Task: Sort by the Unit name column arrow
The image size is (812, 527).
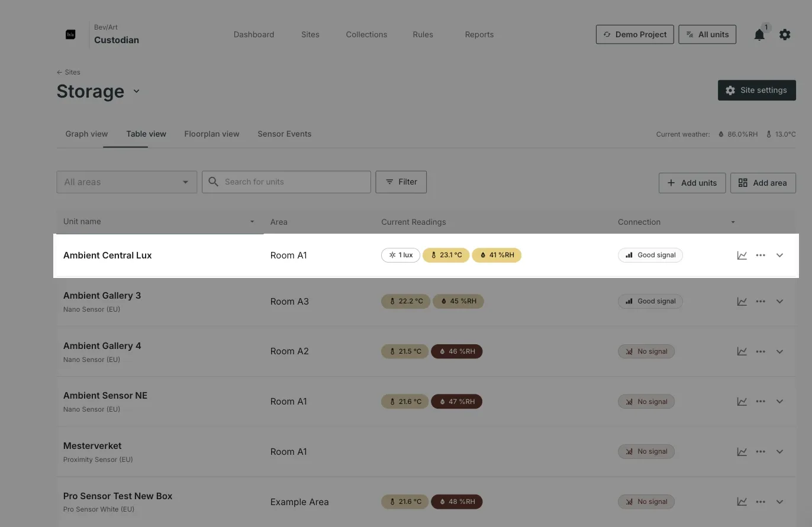Action: pyautogui.click(x=252, y=222)
